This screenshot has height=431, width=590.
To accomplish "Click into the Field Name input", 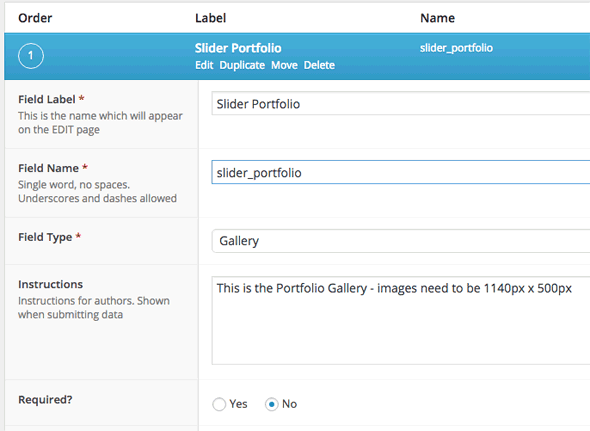I will click(401, 172).
